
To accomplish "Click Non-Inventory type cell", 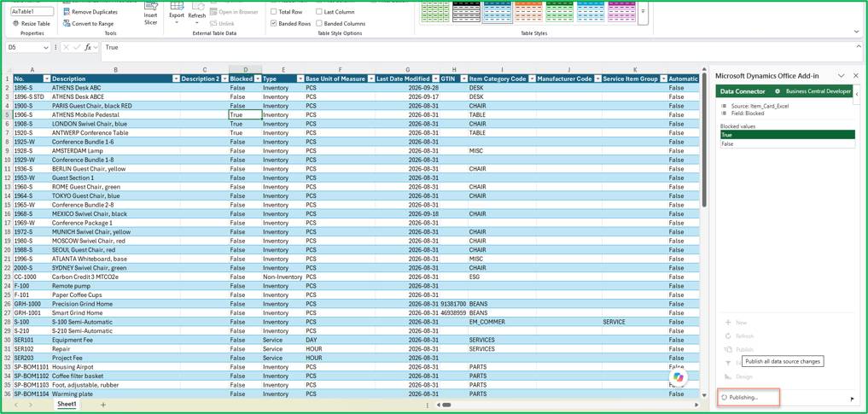I will 283,277.
